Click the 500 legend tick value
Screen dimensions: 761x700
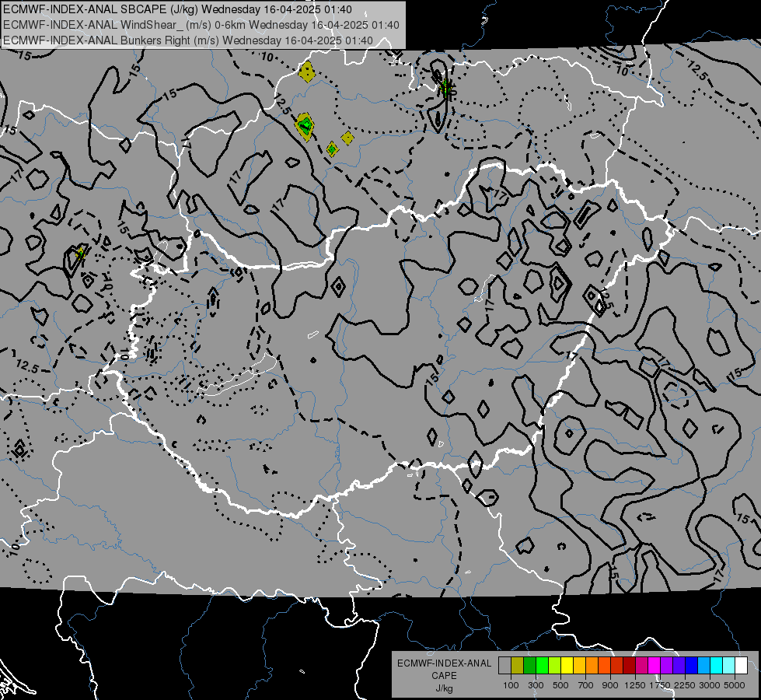click(561, 685)
